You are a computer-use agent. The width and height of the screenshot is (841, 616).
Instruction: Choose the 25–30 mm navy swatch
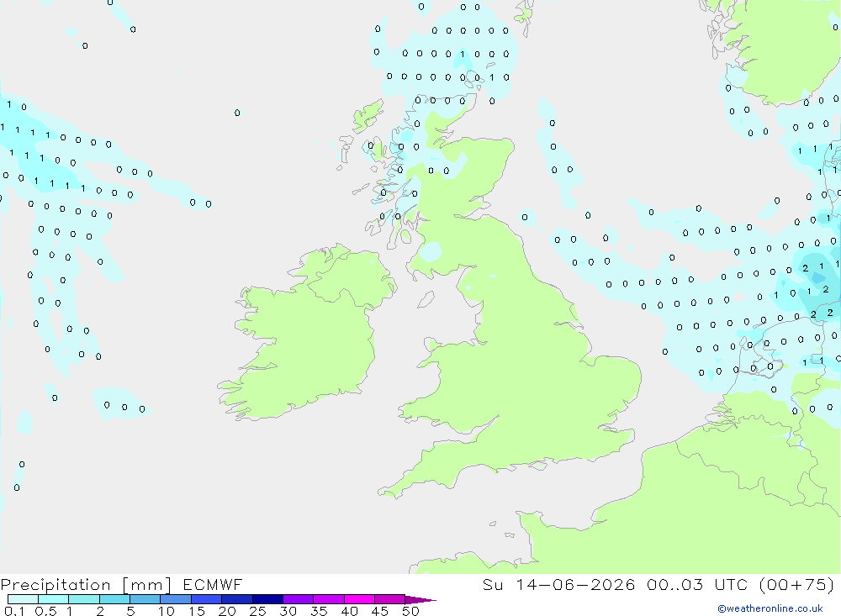(267, 599)
